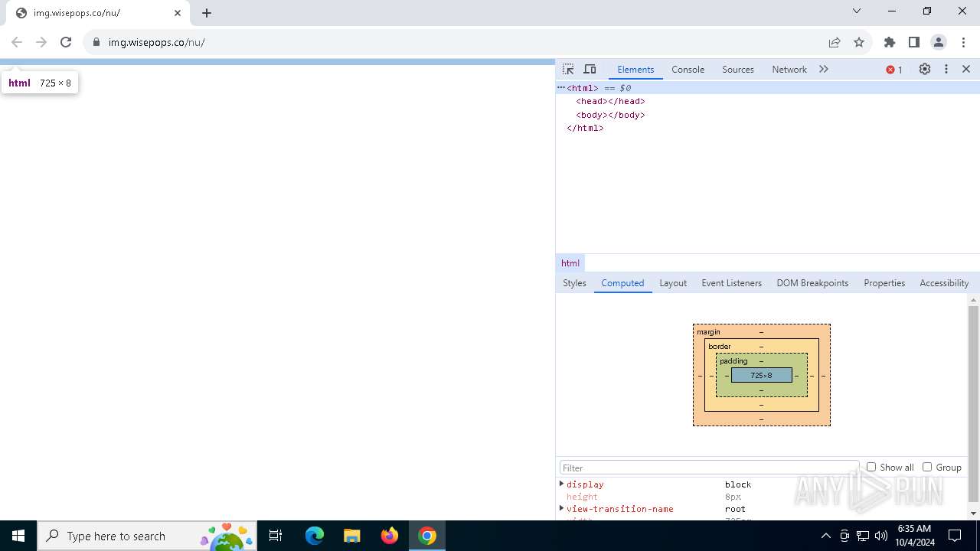Click the site lock icon
The height and width of the screenshot is (551, 980).
96,42
